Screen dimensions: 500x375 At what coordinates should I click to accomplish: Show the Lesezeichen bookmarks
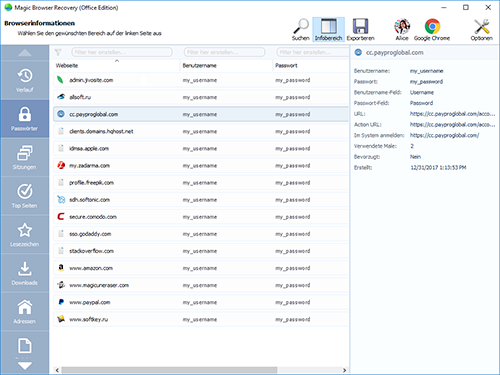(x=25, y=235)
